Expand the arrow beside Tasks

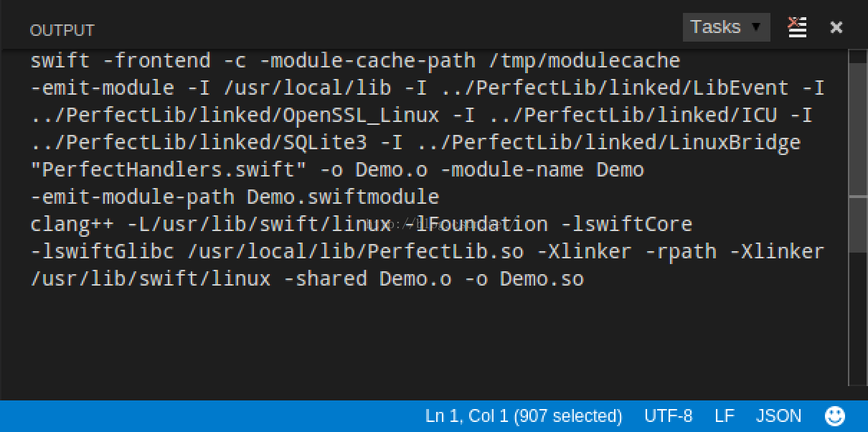point(755,27)
